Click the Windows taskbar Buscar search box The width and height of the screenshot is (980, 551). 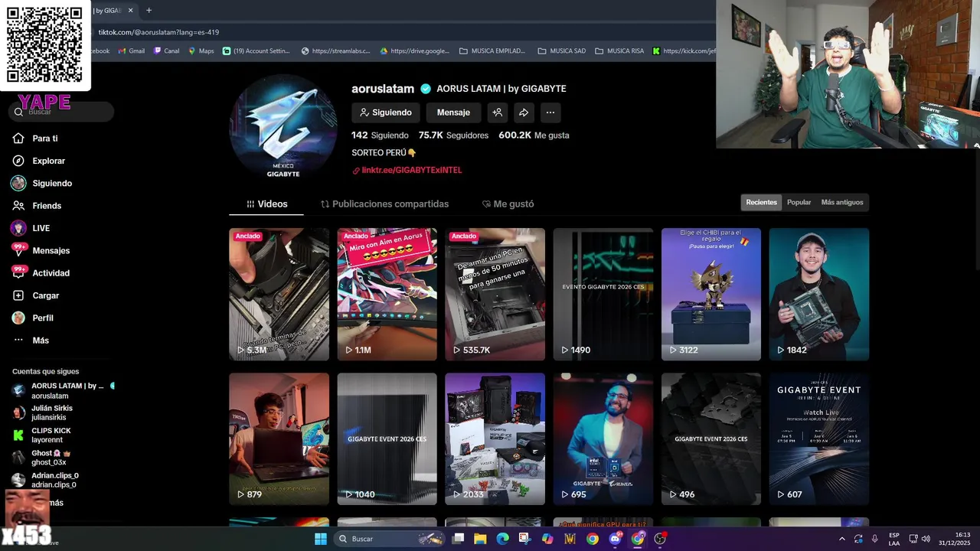pyautogui.click(x=390, y=539)
